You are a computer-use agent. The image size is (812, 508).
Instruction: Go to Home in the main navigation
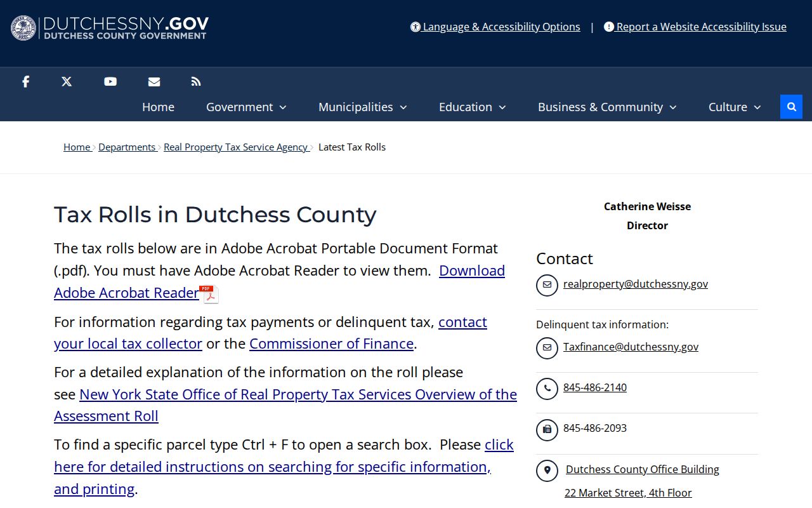point(158,107)
